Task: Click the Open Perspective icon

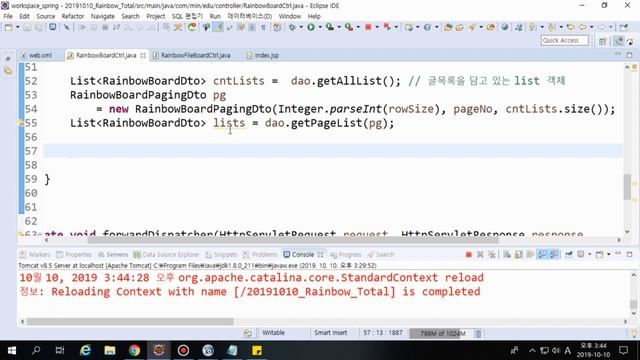Action: pyautogui.click(x=602, y=41)
